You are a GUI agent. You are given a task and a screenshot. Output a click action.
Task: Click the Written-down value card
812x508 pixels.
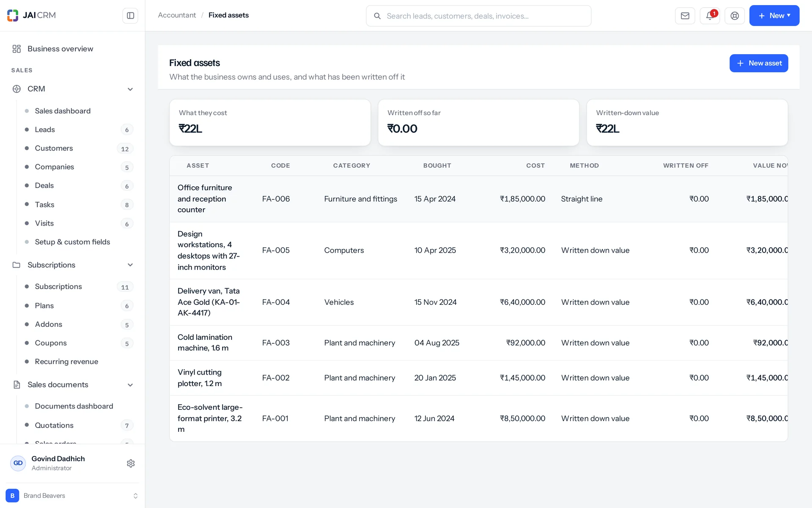pyautogui.click(x=687, y=122)
